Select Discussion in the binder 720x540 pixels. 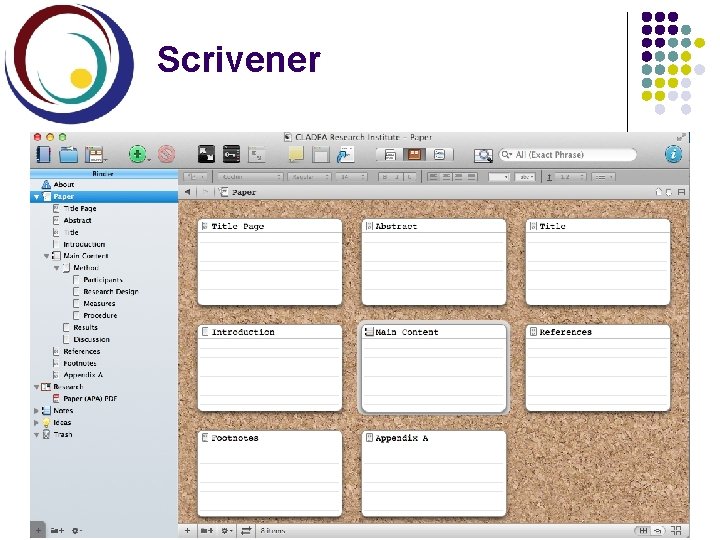(91, 339)
